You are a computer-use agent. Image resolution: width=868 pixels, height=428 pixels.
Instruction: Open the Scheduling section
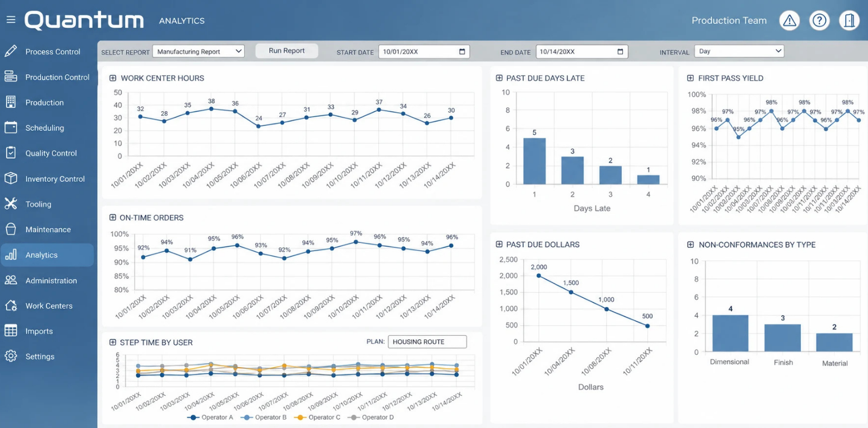pos(44,128)
